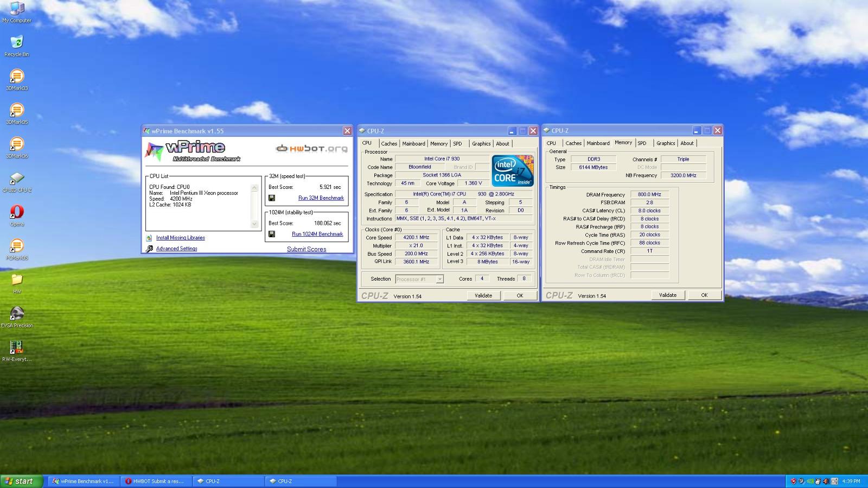The width and height of the screenshot is (868, 488).
Task: Click the Core Voltage value 1.360 V
Action: 473,183
